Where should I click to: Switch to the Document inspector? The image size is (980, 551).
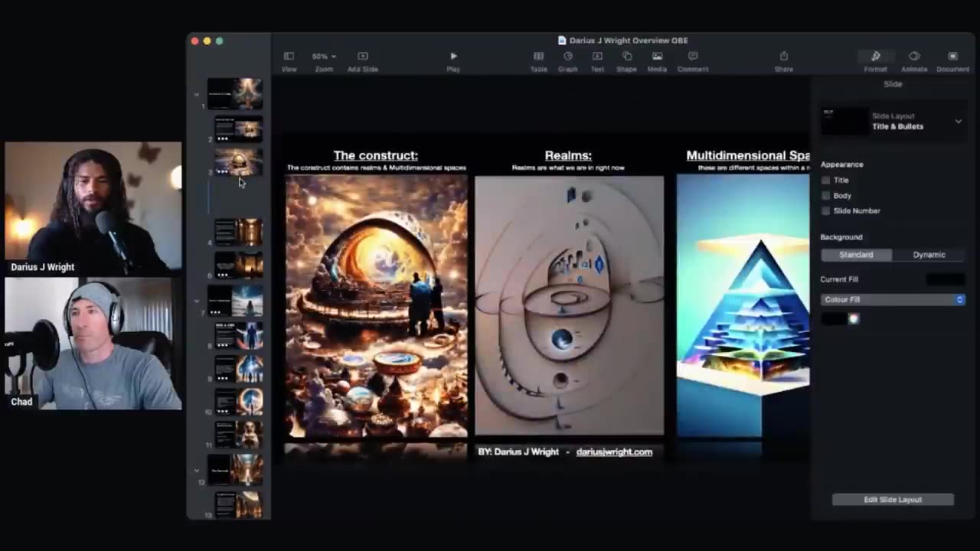(952, 56)
